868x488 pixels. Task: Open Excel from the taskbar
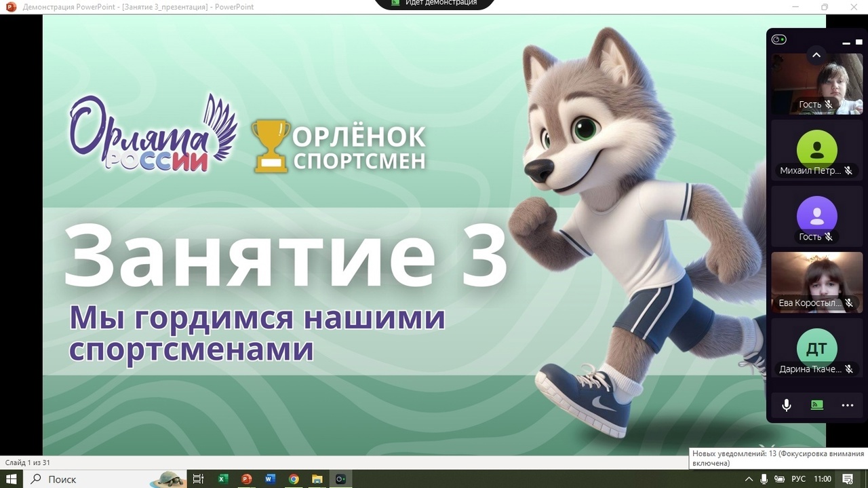(x=222, y=478)
